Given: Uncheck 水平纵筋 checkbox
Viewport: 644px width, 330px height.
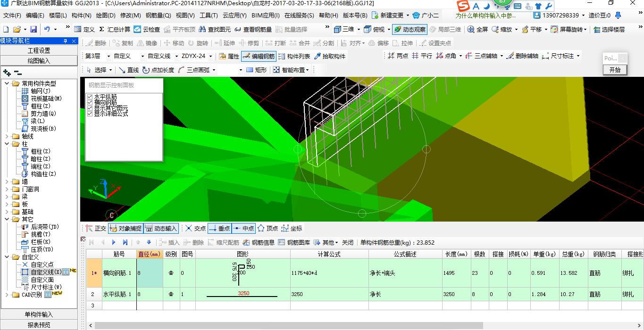Looking at the screenshot, I should point(90,97).
